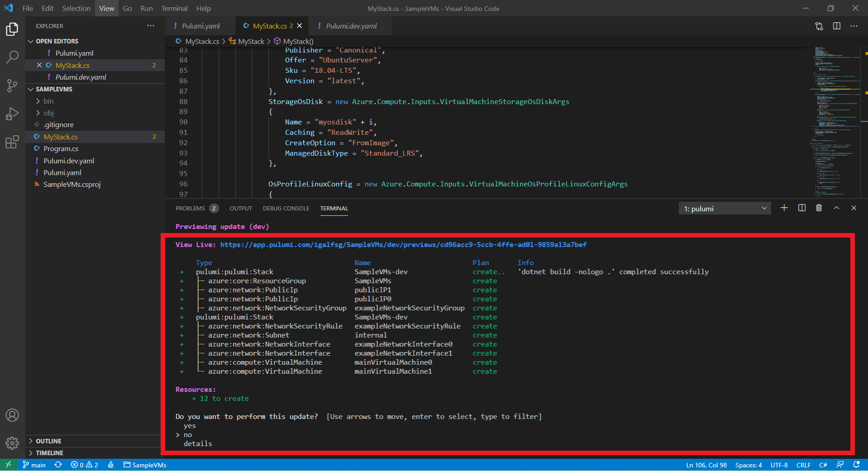This screenshot has height=471, width=868.
Task: Open the Manage gear icon
Action: (x=12, y=443)
